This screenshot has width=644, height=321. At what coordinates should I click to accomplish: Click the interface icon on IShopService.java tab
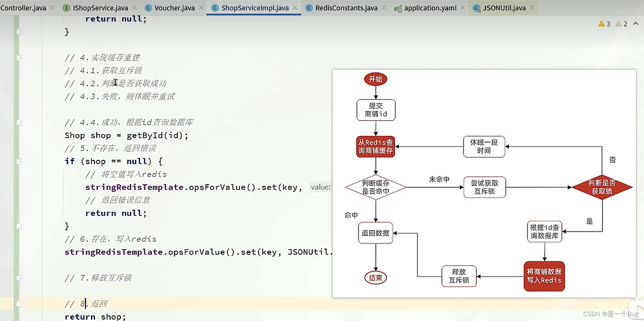tap(66, 8)
